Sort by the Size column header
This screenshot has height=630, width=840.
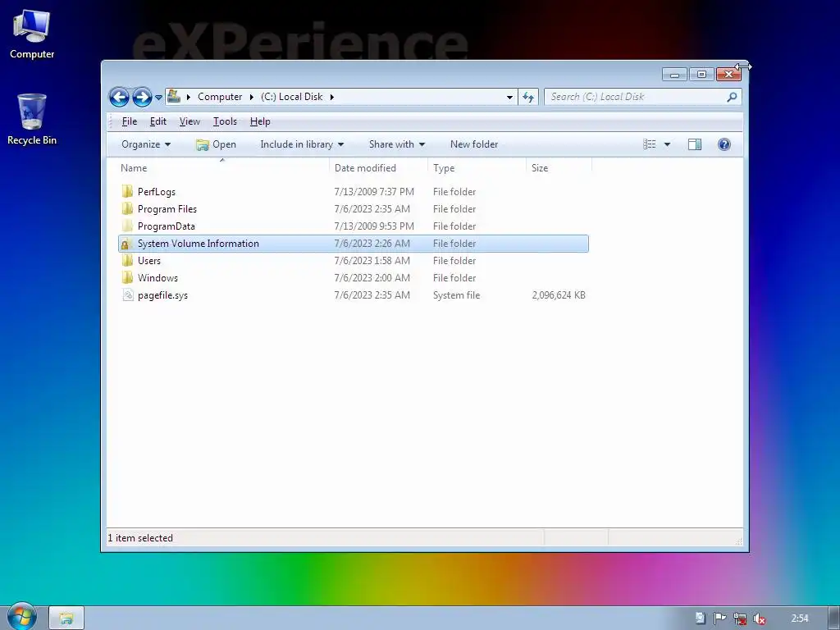[x=559, y=167]
